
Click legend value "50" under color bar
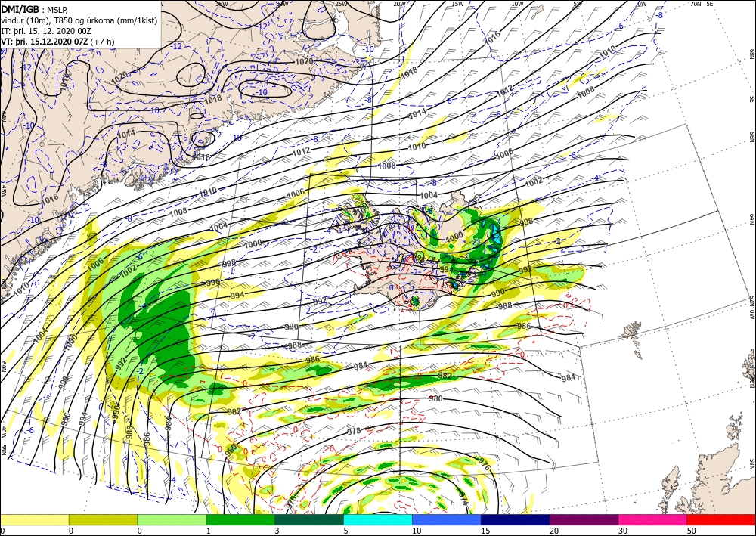[x=692, y=531]
